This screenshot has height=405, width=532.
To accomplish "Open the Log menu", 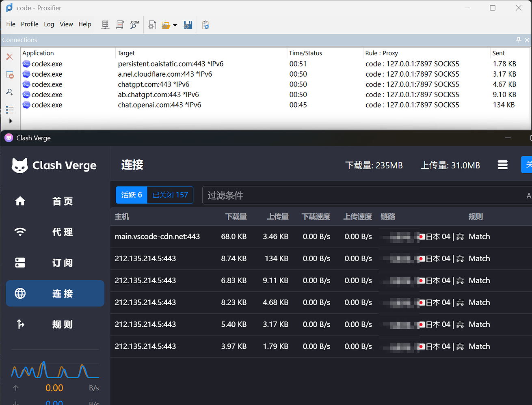I will point(49,24).
